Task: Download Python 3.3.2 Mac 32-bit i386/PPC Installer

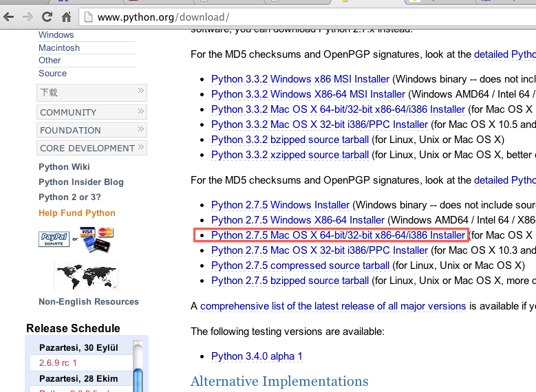Action: pos(319,124)
